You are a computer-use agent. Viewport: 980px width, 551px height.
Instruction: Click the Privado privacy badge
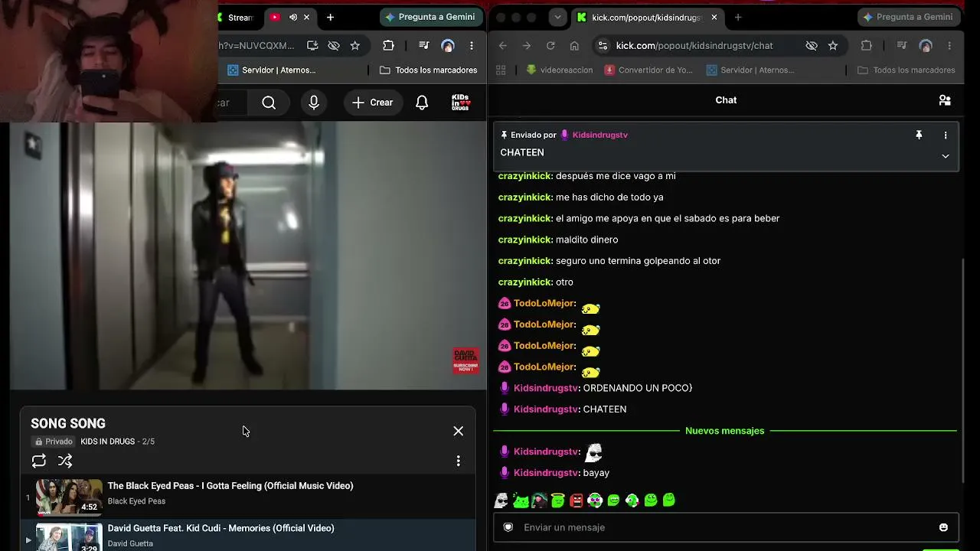[x=54, y=442]
